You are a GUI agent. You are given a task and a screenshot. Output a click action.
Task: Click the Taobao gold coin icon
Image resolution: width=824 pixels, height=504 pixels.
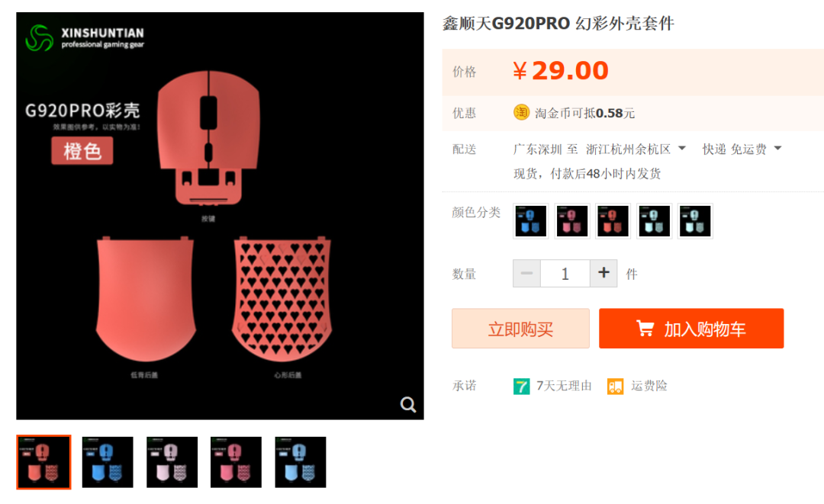(x=521, y=112)
